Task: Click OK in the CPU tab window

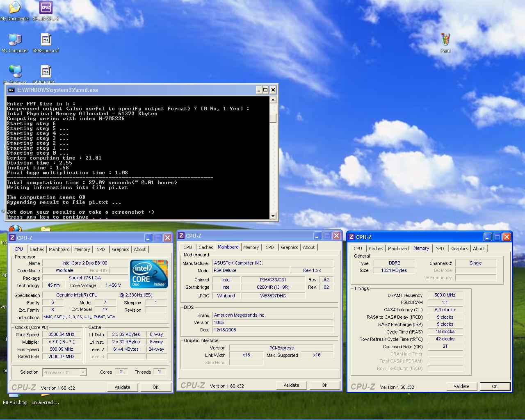Action: [155, 387]
